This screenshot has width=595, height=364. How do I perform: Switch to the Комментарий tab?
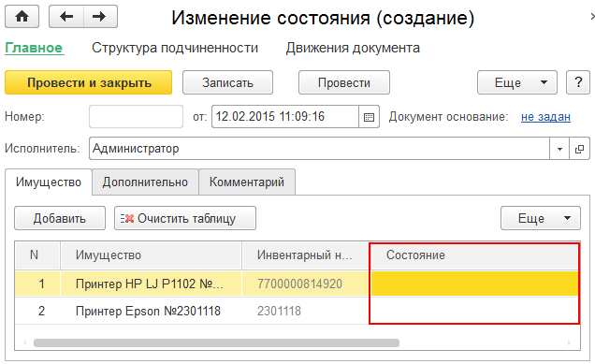pos(247,182)
